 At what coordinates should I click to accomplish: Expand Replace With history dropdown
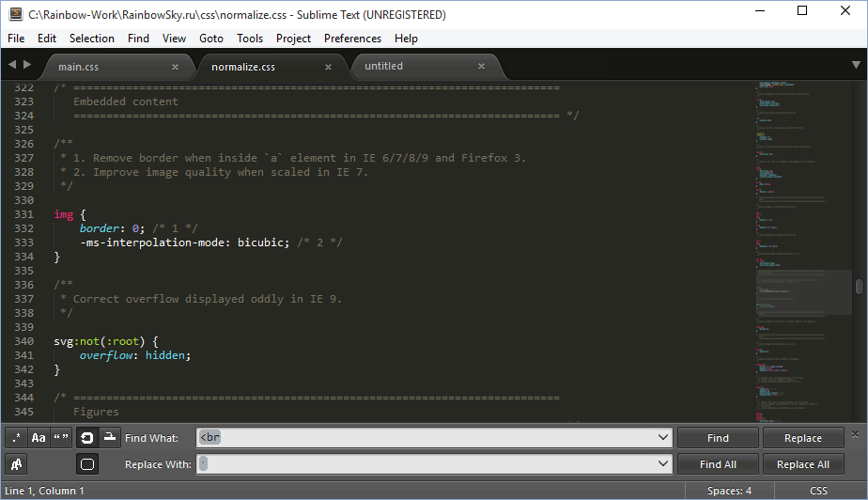tap(662, 463)
